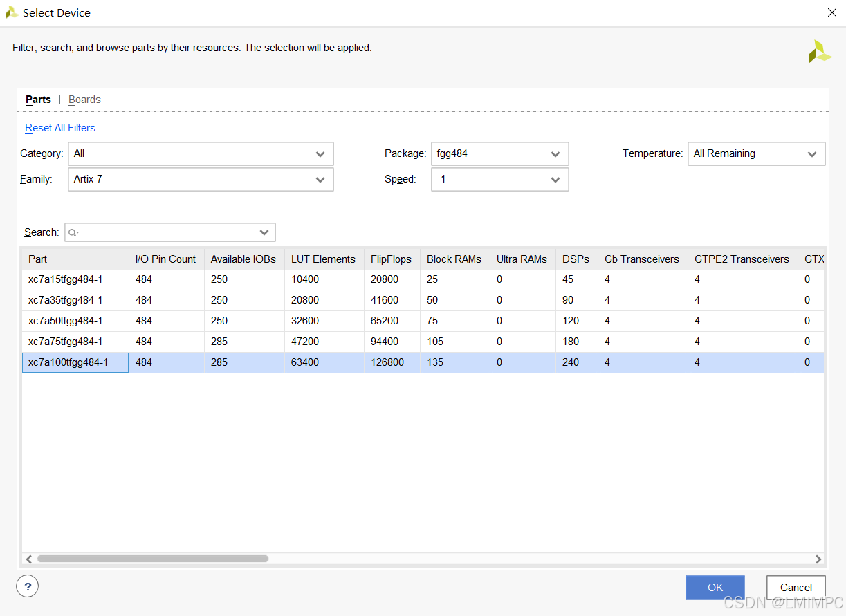This screenshot has width=846, height=616.
Task: Select part xc7a50tfgg484-1
Action: coord(65,321)
